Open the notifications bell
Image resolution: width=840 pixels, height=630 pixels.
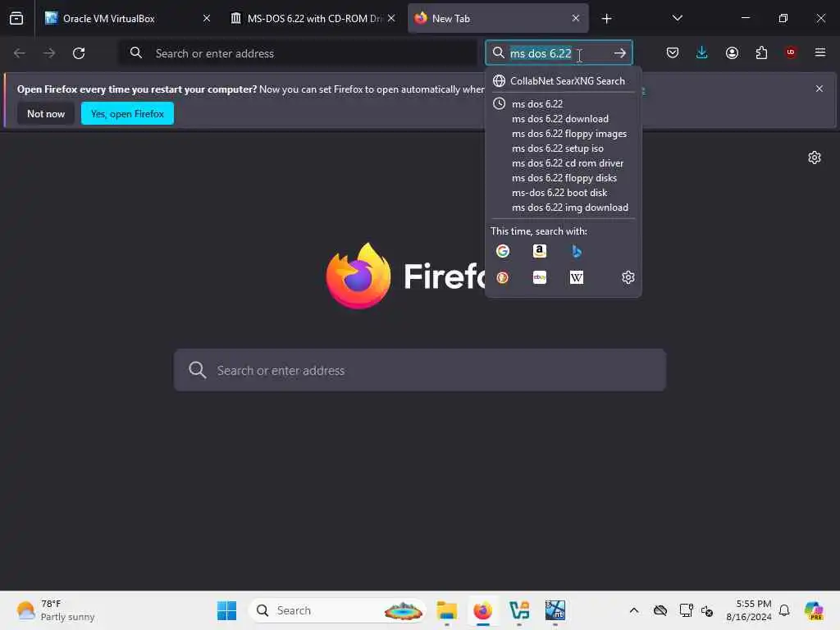[784, 610]
